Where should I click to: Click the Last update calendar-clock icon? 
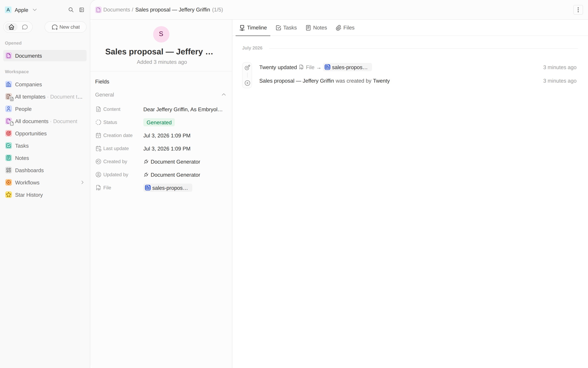(98, 149)
